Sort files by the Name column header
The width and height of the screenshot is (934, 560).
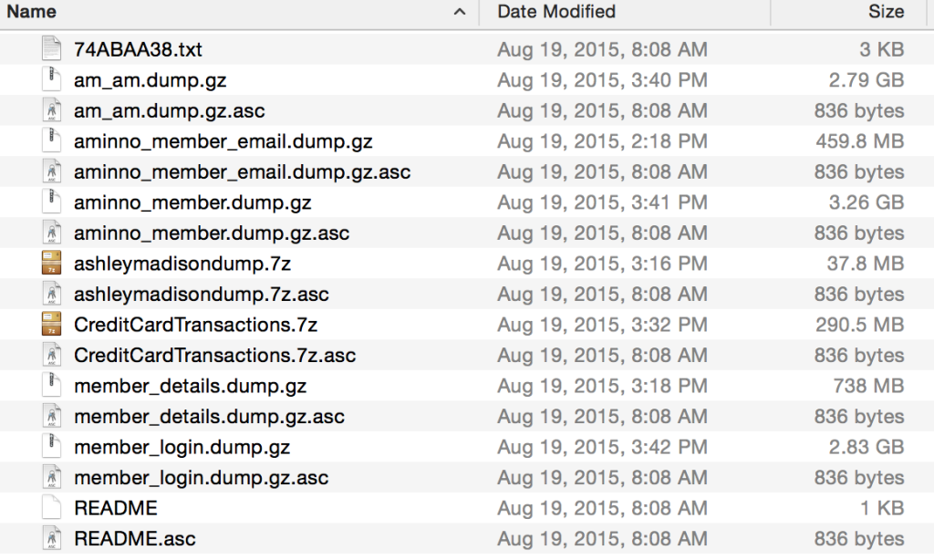(33, 12)
